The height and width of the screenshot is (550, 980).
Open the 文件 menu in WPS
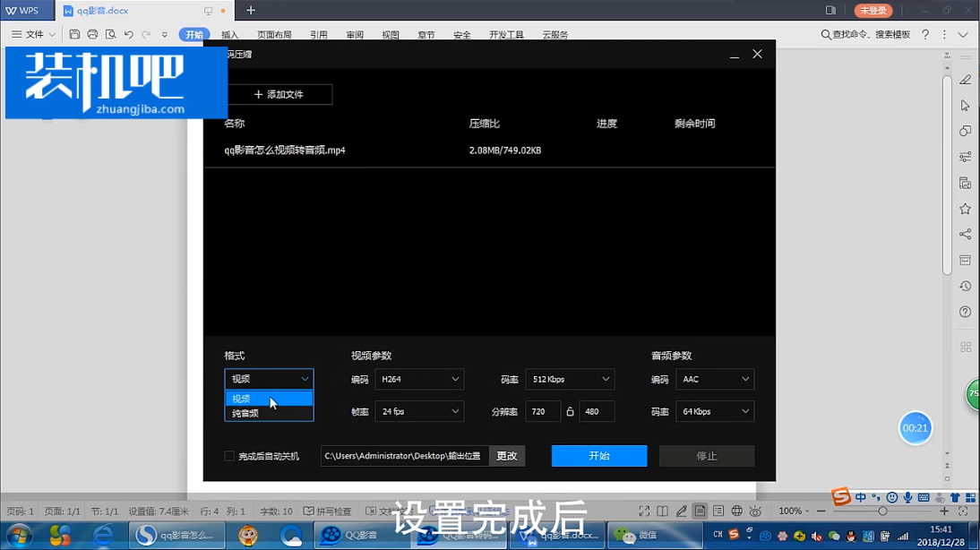[34, 34]
